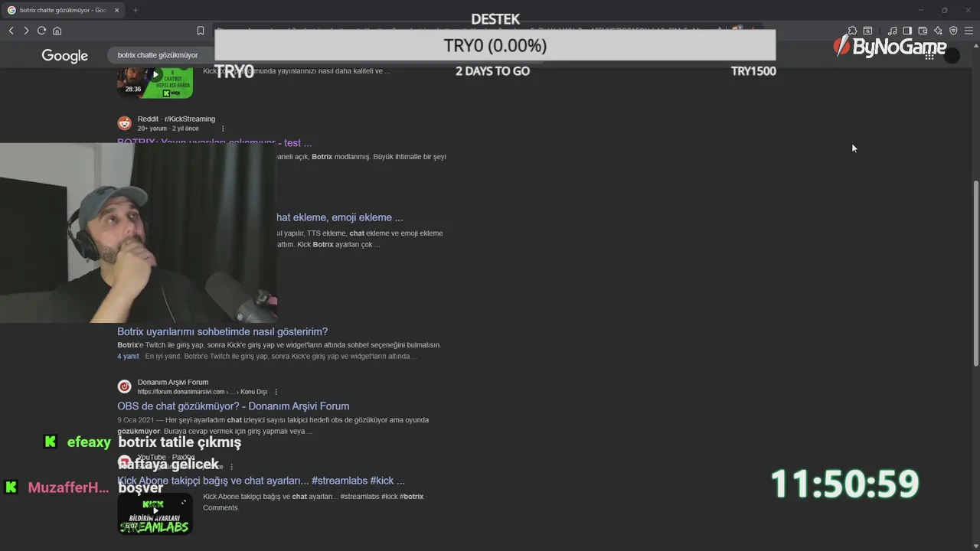Open options for the Reddit r/KickStreaming result
Image resolution: width=980 pixels, height=551 pixels.
pyautogui.click(x=223, y=129)
